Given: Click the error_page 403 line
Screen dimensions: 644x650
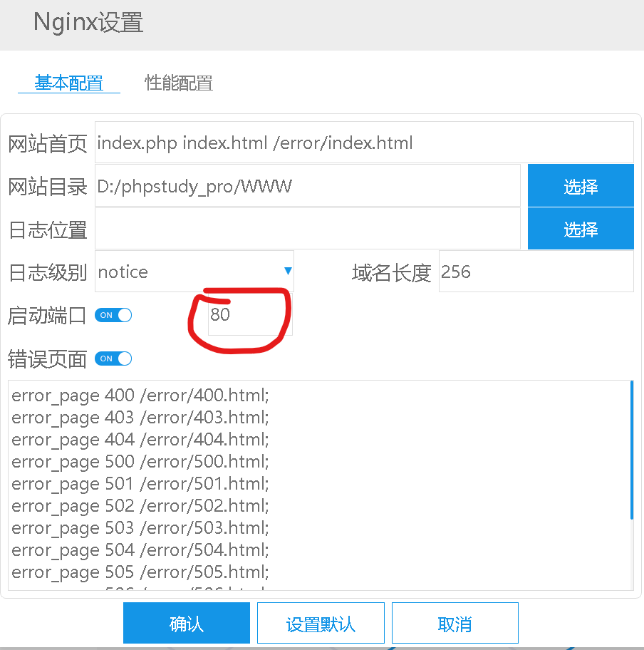Looking at the screenshot, I should click(x=140, y=417).
